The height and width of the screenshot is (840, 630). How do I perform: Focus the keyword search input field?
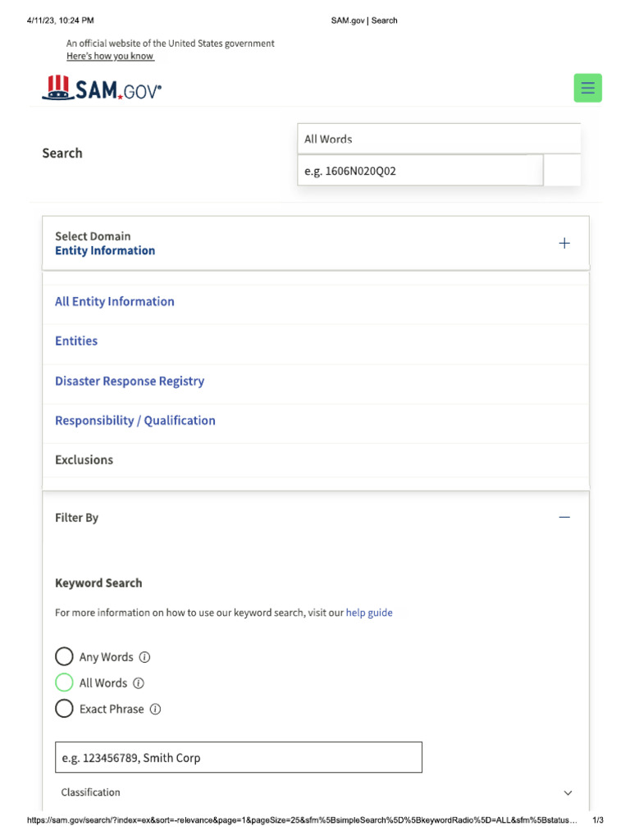pos(239,757)
